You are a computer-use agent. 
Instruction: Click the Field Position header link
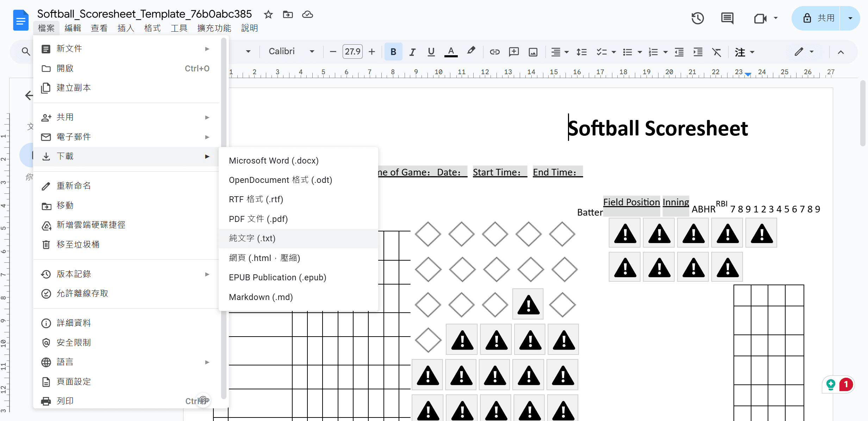click(631, 202)
